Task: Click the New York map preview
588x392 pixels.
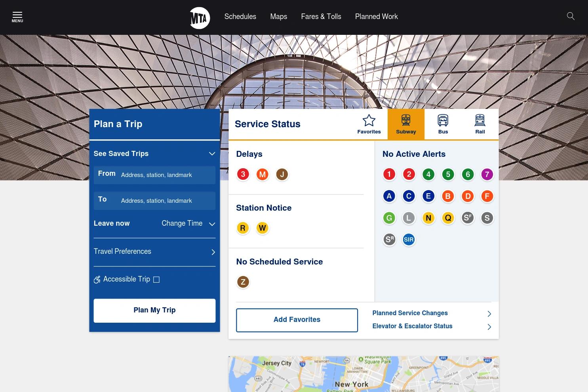Action: (x=363, y=374)
